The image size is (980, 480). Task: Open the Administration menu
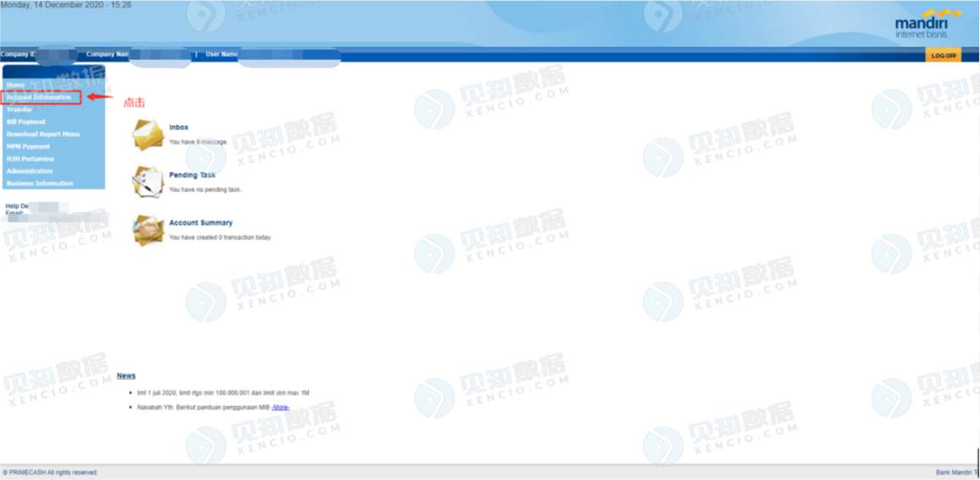coord(30,171)
